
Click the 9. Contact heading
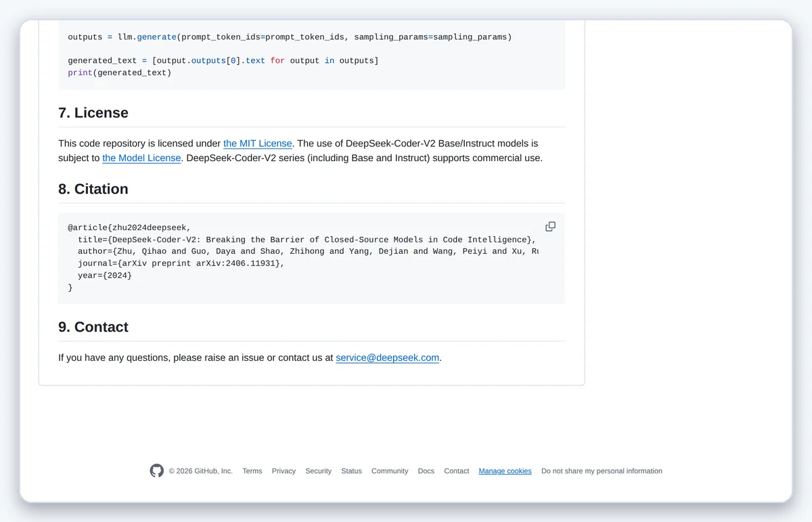(93, 327)
